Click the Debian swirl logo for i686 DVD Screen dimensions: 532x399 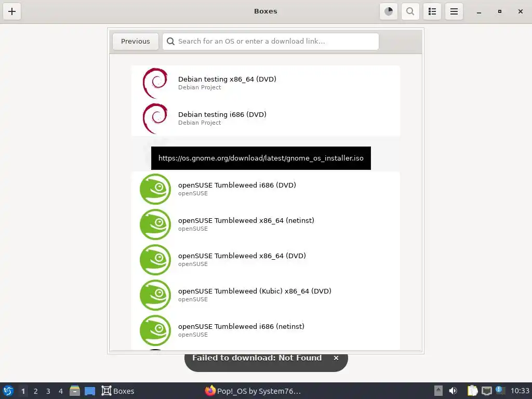[x=155, y=118]
